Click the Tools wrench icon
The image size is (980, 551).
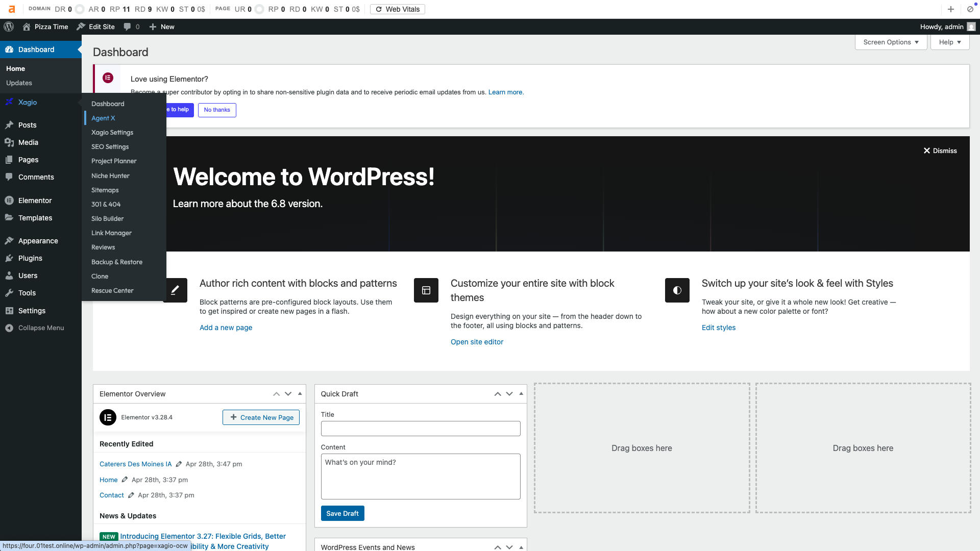pos(9,293)
